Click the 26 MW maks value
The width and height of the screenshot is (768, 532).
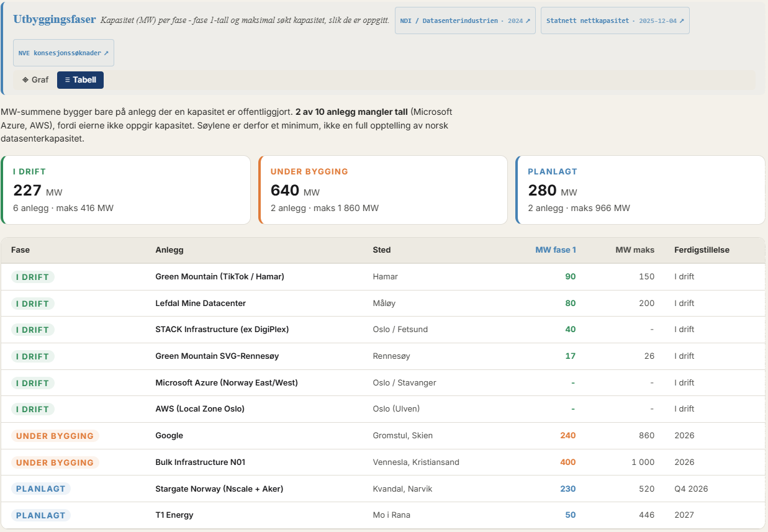tap(649, 356)
